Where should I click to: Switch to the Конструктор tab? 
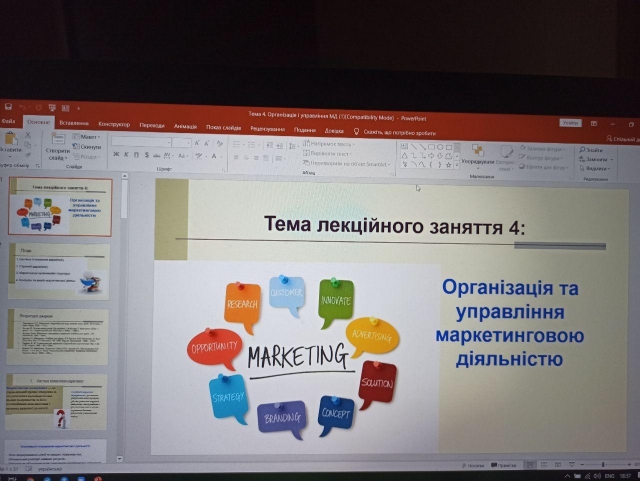pyautogui.click(x=114, y=124)
